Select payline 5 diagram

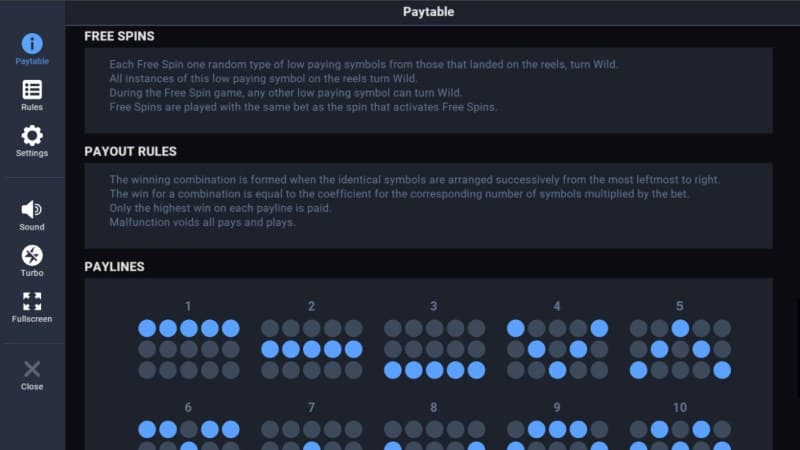click(x=680, y=349)
